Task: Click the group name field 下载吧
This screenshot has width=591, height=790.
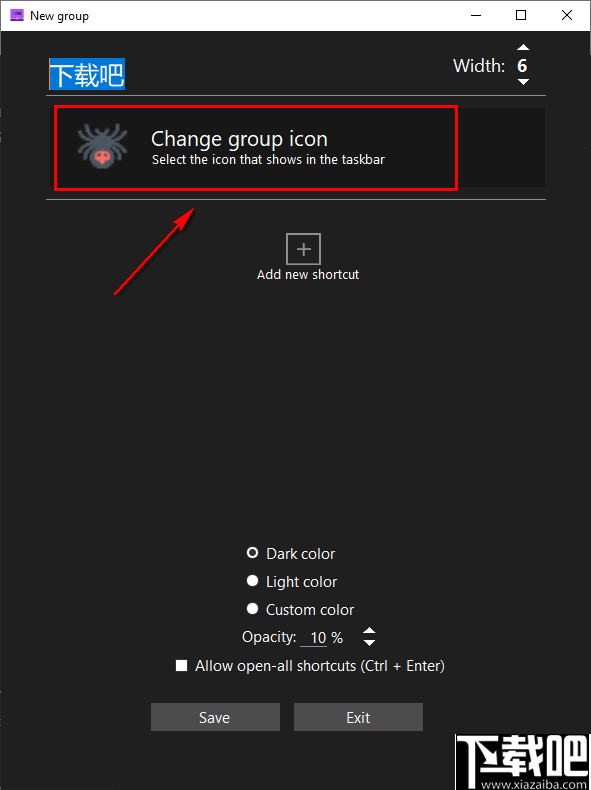Action: (x=87, y=75)
